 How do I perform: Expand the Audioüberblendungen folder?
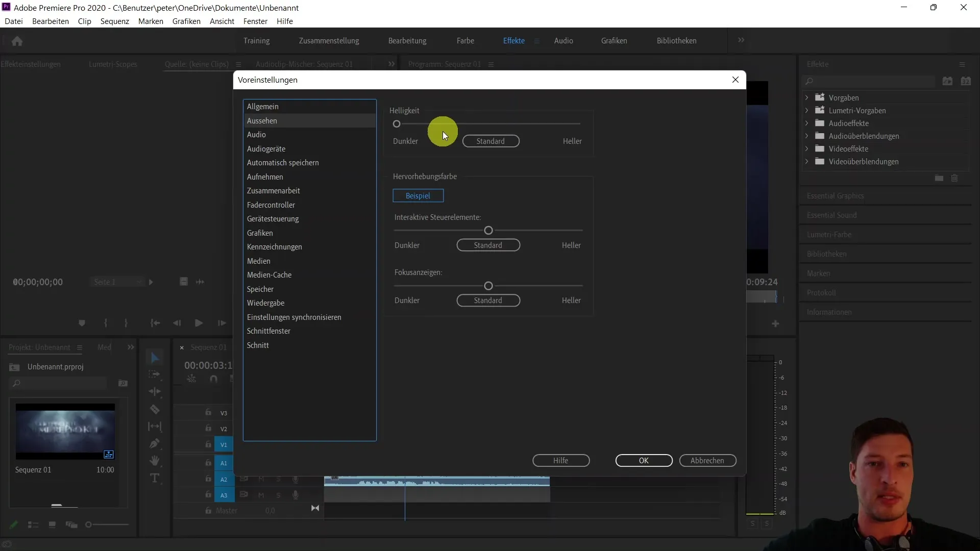(806, 136)
